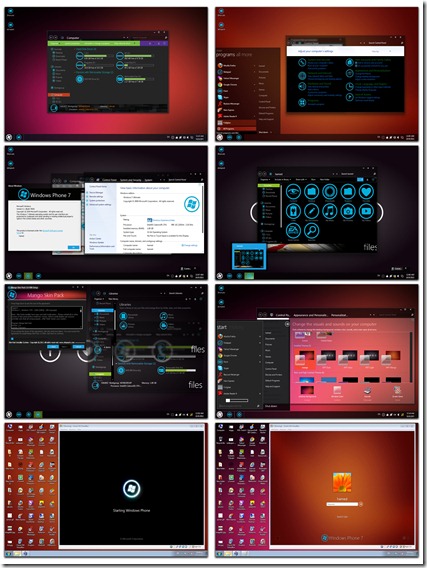Click New folder in the files window toolbar
The image size is (427, 568).
pos(325,179)
